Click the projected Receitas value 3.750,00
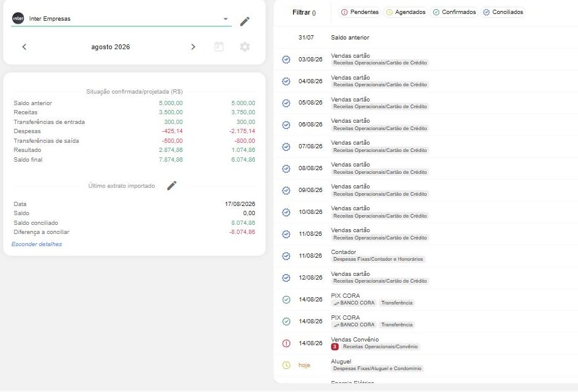 coord(243,112)
